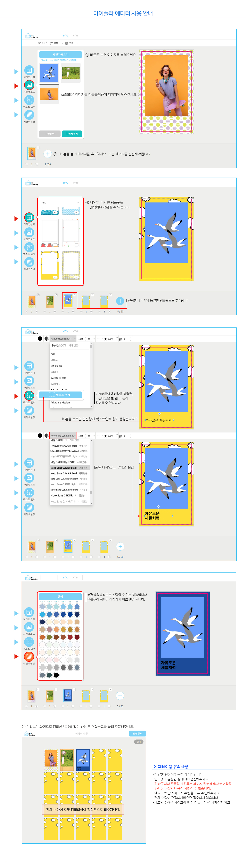Screen dimensions: 246x868
Task: Expand the ALL template category dropdown
Action: pyautogui.click(x=60, y=203)
